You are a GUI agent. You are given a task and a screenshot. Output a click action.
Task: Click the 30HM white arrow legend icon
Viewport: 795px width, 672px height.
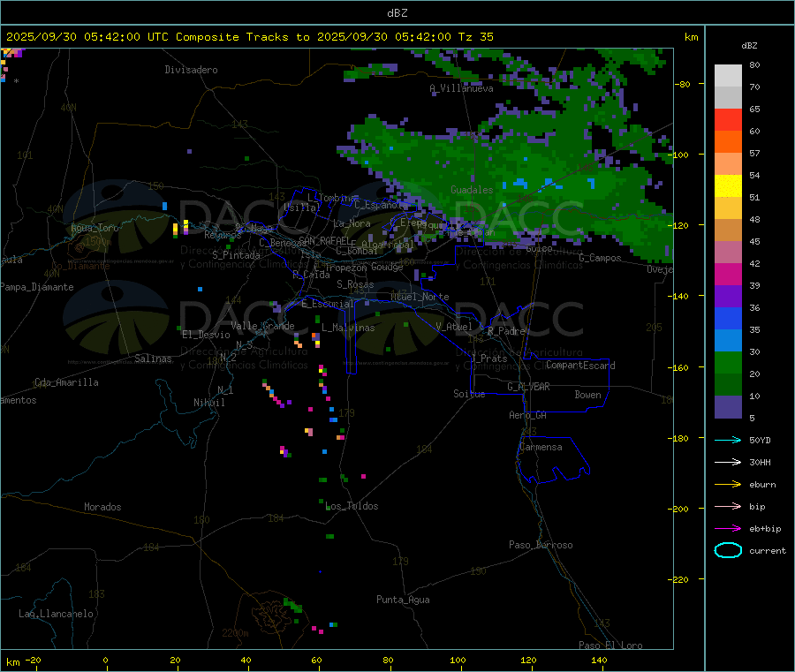point(728,462)
